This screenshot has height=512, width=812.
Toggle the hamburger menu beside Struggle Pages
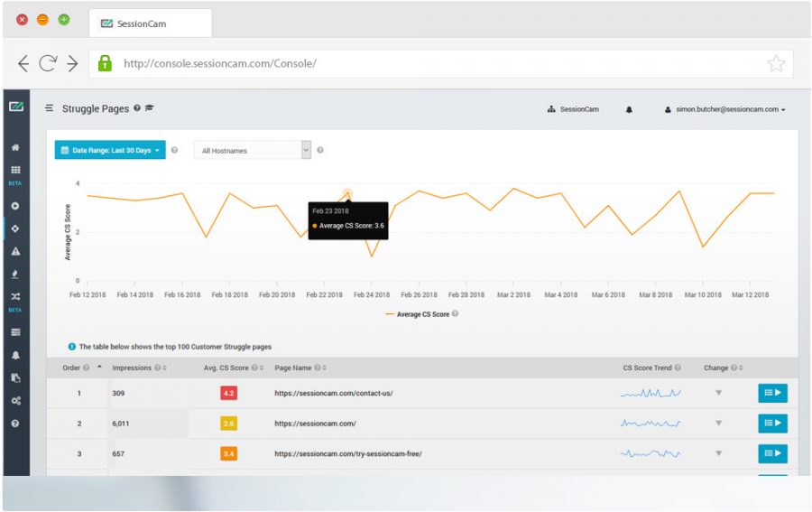(x=50, y=108)
